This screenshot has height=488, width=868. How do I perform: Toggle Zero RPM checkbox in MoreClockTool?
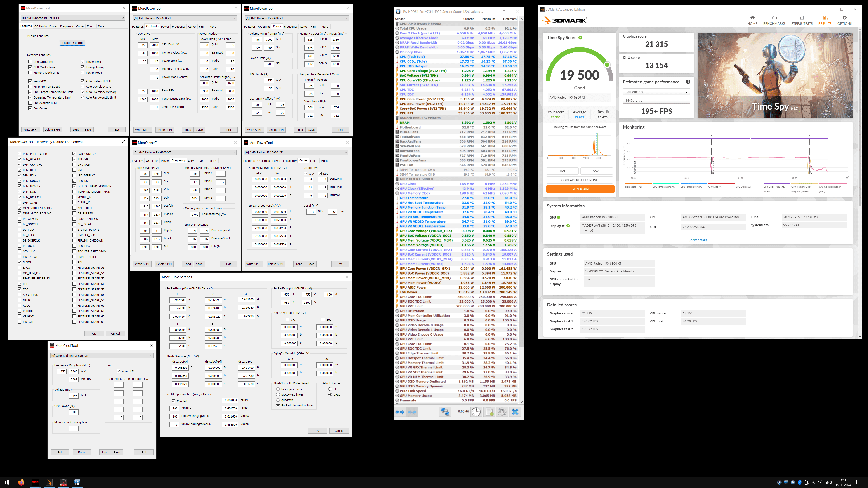click(119, 371)
